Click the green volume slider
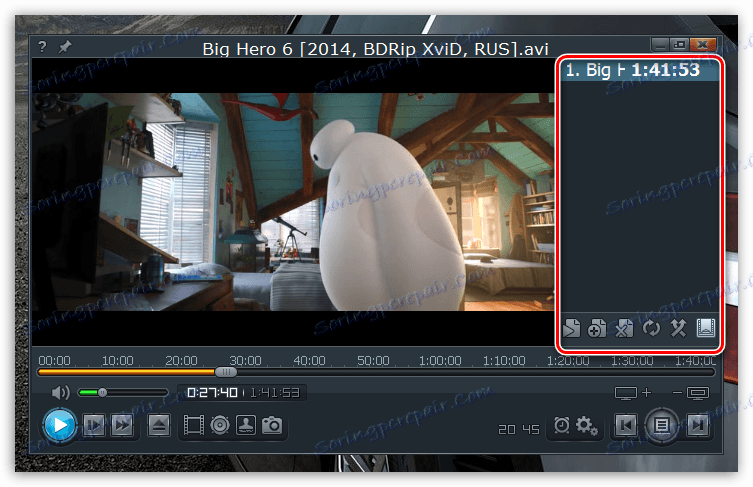This screenshot has width=753, height=487. pos(122,393)
